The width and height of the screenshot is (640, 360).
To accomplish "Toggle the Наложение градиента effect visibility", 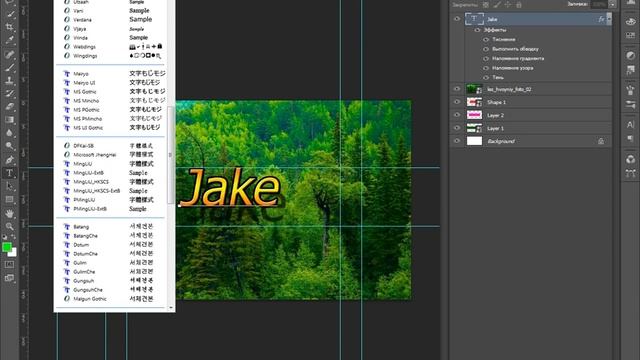I will click(x=486, y=58).
